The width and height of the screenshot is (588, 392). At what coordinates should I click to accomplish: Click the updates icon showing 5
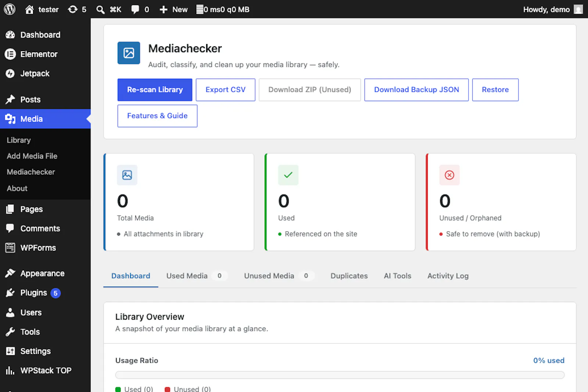(73, 9)
